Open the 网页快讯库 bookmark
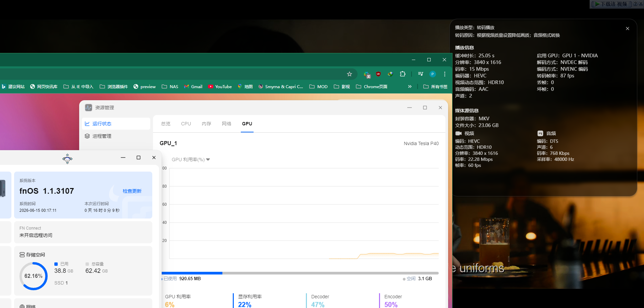The height and width of the screenshot is (308, 644). (44, 86)
